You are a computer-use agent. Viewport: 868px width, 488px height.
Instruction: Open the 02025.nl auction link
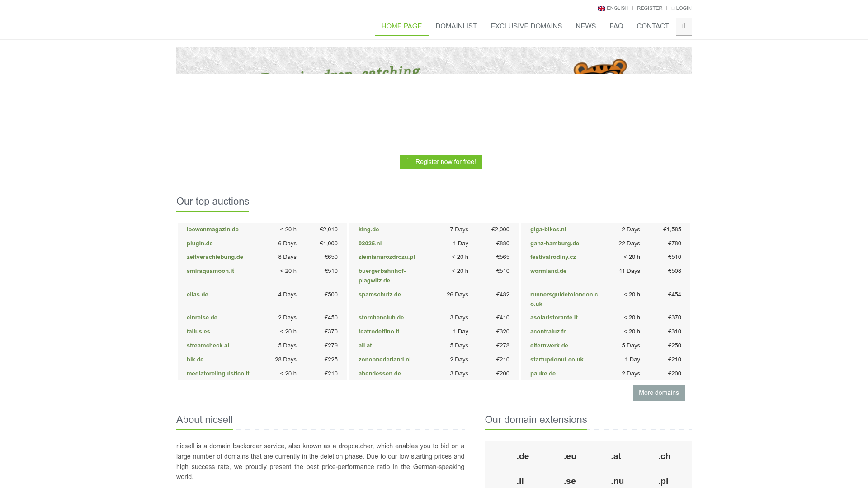pyautogui.click(x=370, y=244)
